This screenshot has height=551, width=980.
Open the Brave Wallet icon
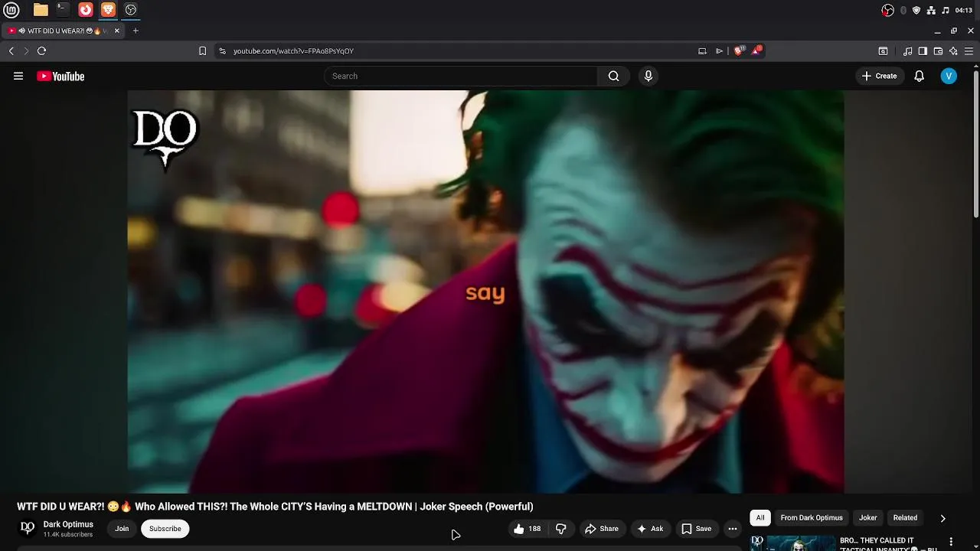point(938,51)
